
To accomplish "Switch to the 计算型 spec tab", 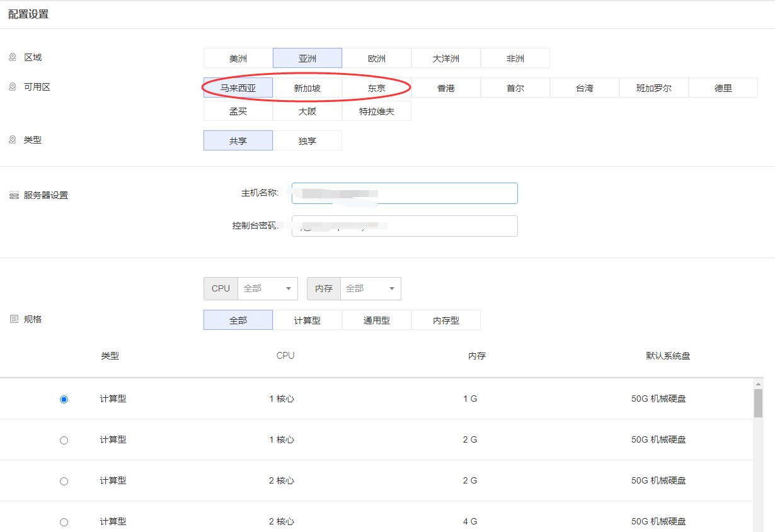I will tap(307, 320).
